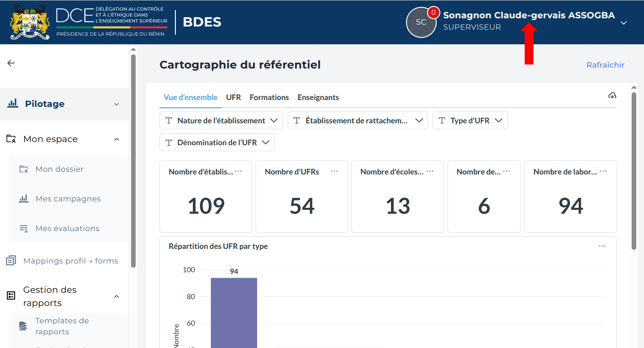Click the Templates de rapports icon
The width and height of the screenshot is (644, 348).
[x=24, y=326]
